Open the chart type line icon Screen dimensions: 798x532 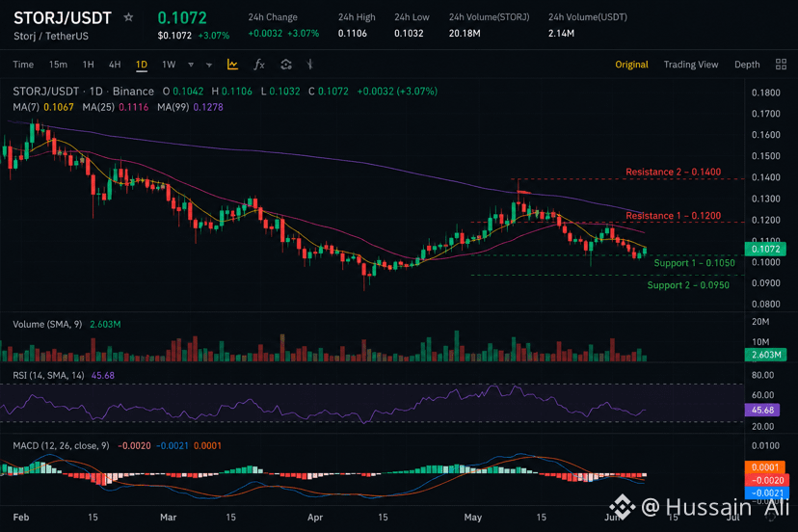tap(232, 65)
